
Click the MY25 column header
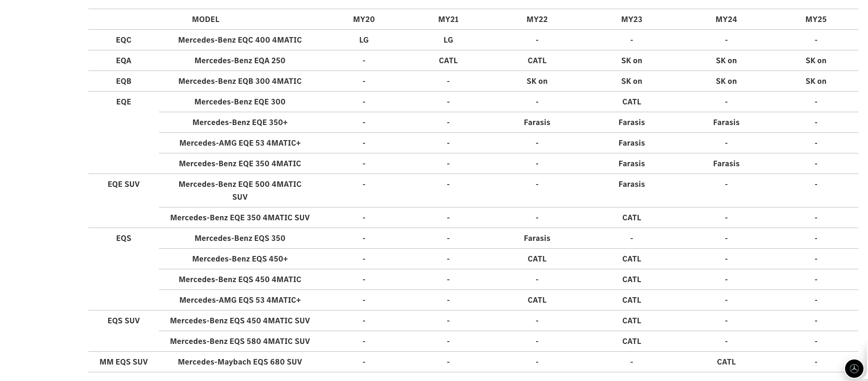pyautogui.click(x=816, y=19)
